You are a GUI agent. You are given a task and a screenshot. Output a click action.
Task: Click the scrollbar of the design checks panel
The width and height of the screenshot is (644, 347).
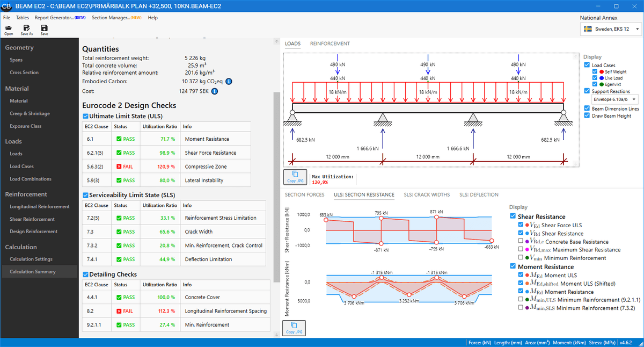click(276, 161)
